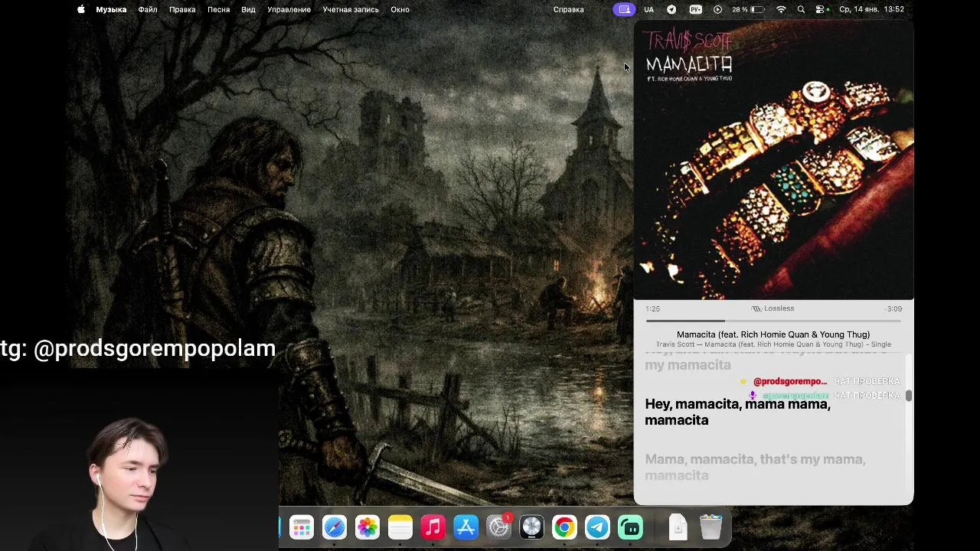Click the remaining time -3:09

(x=893, y=309)
